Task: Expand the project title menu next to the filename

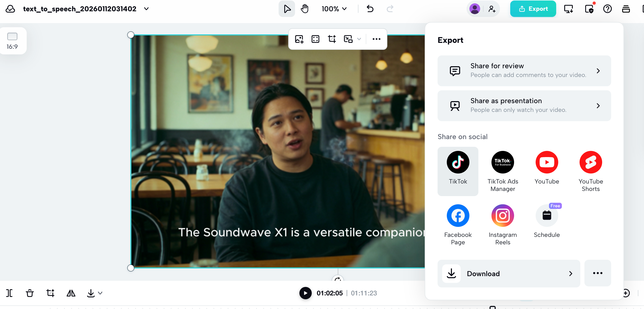Action: click(x=146, y=8)
